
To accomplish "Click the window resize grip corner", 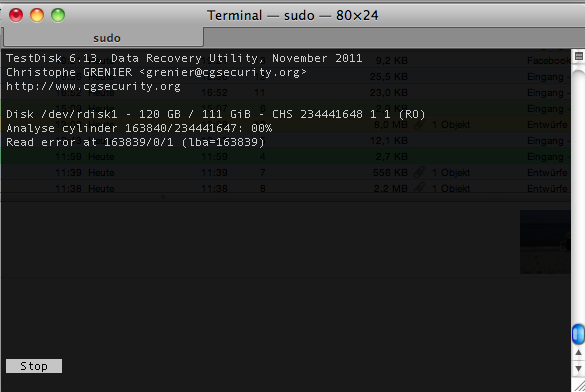I will (x=579, y=386).
